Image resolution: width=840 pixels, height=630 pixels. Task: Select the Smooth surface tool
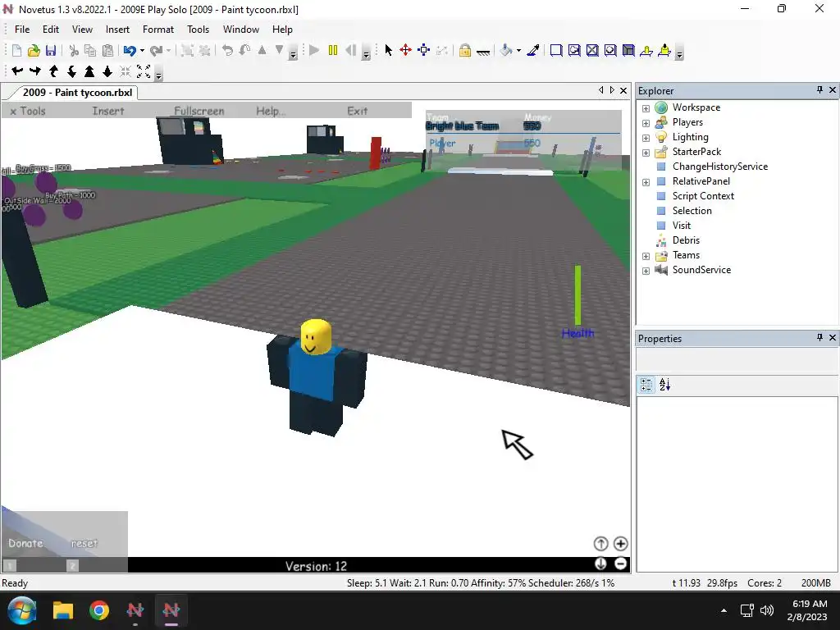[x=556, y=50]
